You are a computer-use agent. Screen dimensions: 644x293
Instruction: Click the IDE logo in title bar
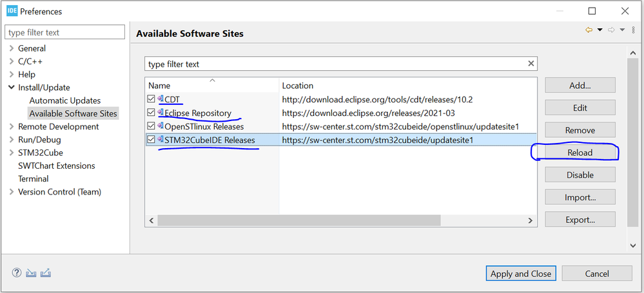click(12, 11)
